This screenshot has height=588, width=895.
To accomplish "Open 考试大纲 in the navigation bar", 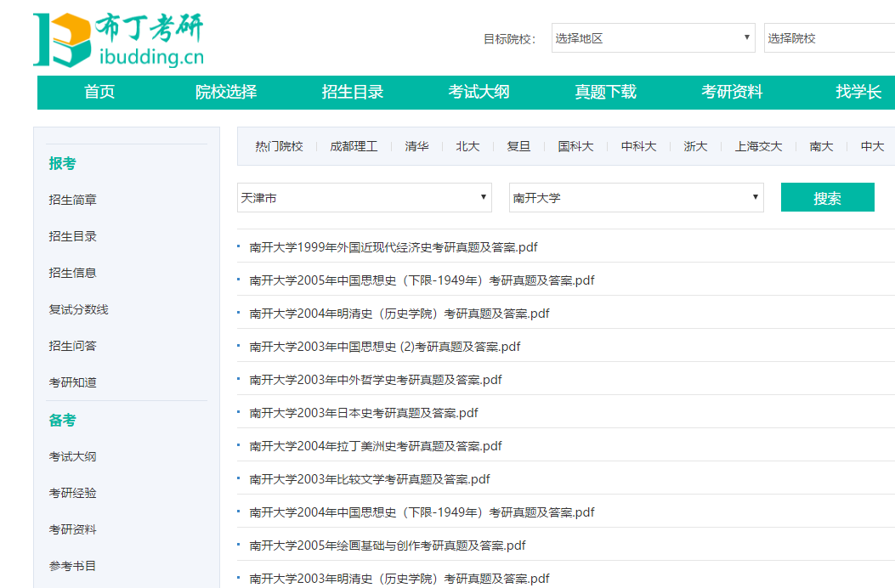I will [479, 92].
